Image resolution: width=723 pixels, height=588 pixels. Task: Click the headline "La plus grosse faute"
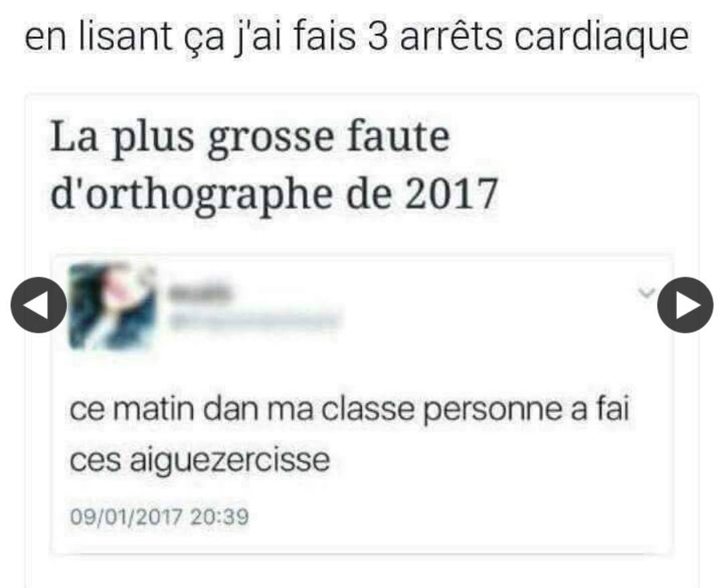[x=250, y=138]
